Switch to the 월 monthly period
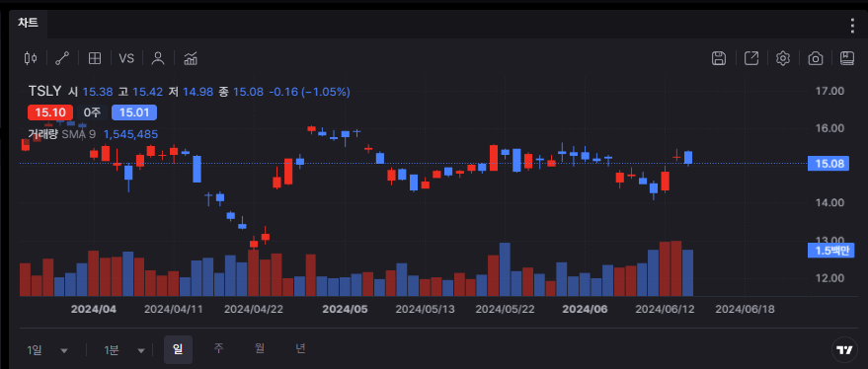The height and width of the screenshot is (369, 868). [259, 348]
